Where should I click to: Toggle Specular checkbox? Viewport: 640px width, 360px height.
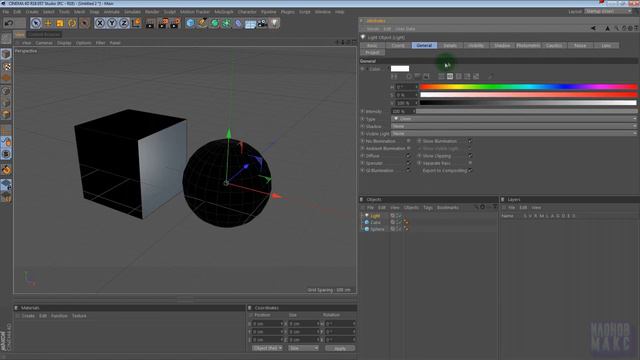tap(408, 163)
